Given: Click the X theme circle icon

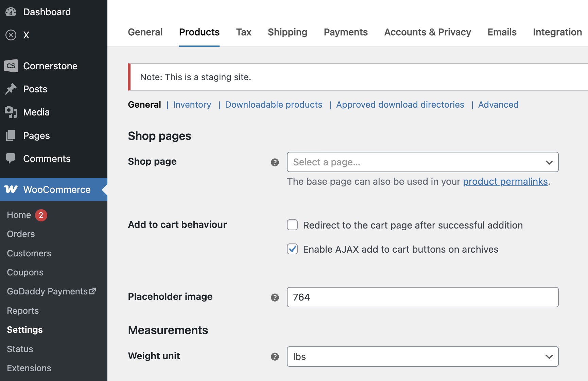Looking at the screenshot, I should coord(11,35).
